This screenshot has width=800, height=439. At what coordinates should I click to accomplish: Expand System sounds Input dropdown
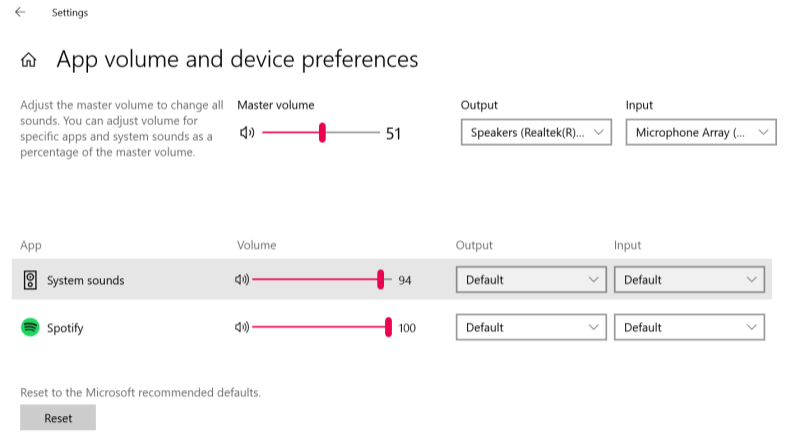[689, 280]
